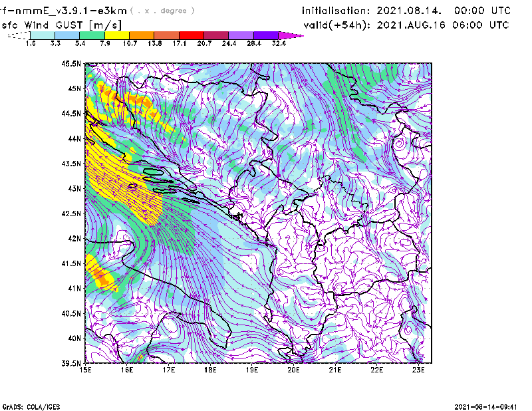This screenshot has height=411, width=532.
Task: Click the '44N' latitude label
Action: pos(74,138)
